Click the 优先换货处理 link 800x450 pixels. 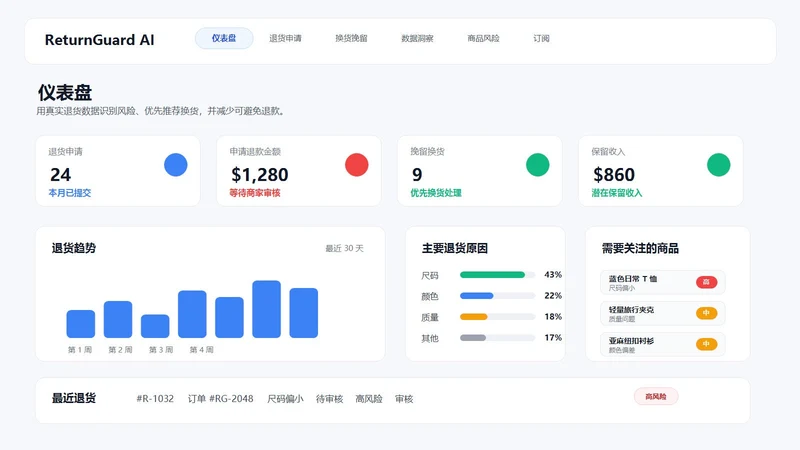pyautogui.click(x=436, y=193)
